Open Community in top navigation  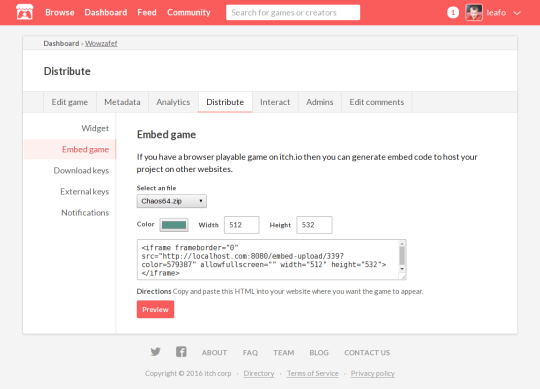(x=189, y=12)
